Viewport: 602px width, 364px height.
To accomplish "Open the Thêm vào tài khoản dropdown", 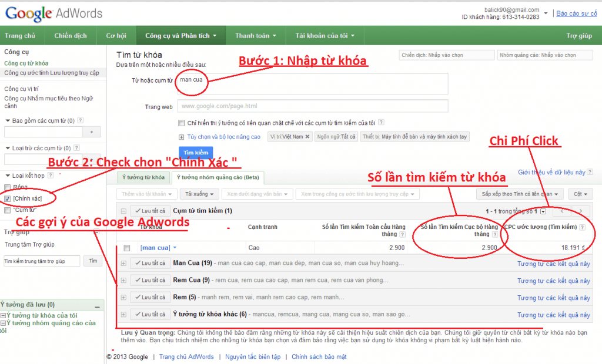I will click(146, 194).
